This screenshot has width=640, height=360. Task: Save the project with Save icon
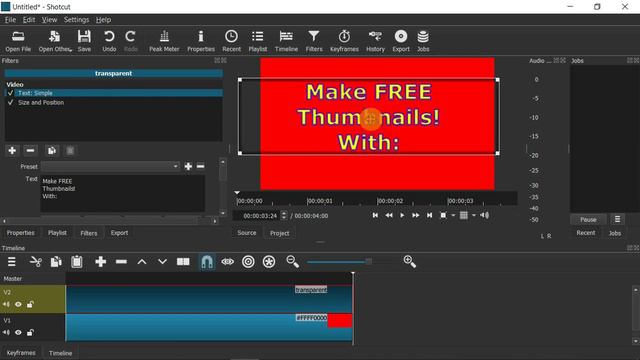(x=84, y=41)
